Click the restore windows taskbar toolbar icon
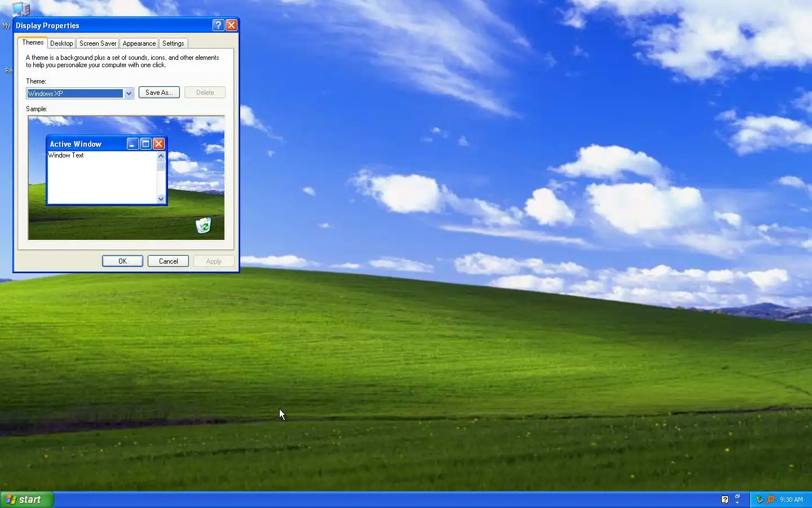 click(737, 496)
